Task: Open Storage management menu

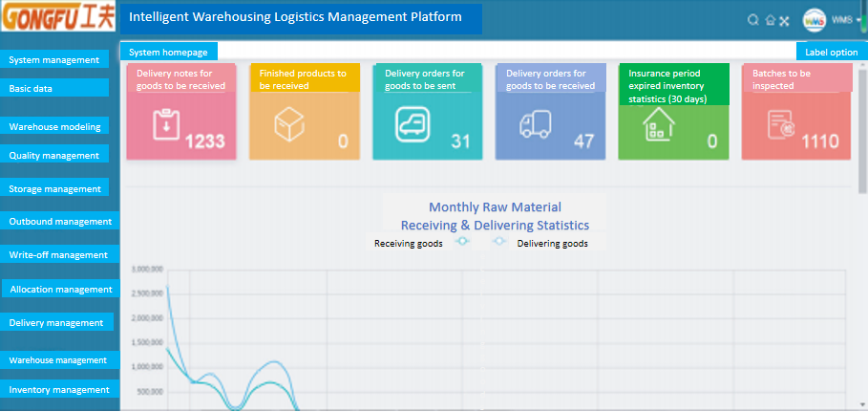Action: coord(54,188)
